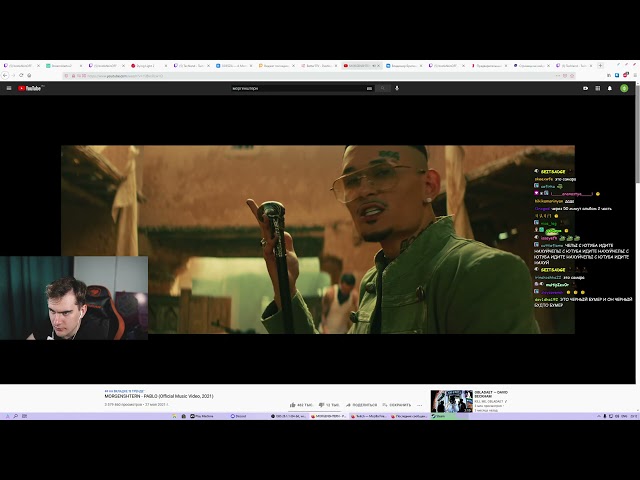
Task: Expand hidden system tray icons
Action: [598, 416]
